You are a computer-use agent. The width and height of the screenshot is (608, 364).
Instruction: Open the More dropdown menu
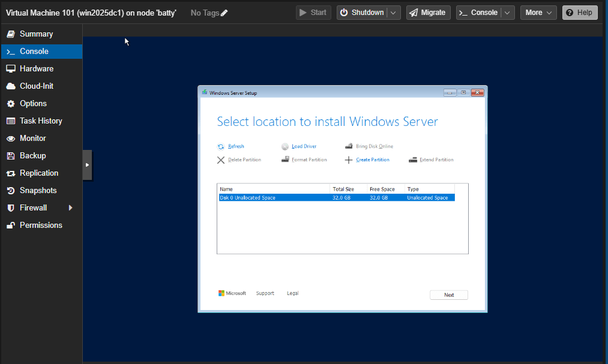point(538,13)
